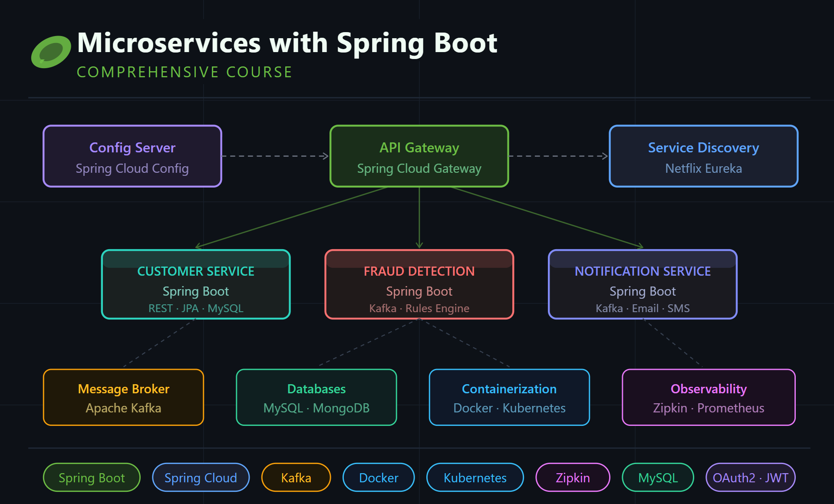The image size is (834, 504).
Task: Click the OAuth2 · JWT tag pill
Action: click(x=751, y=478)
